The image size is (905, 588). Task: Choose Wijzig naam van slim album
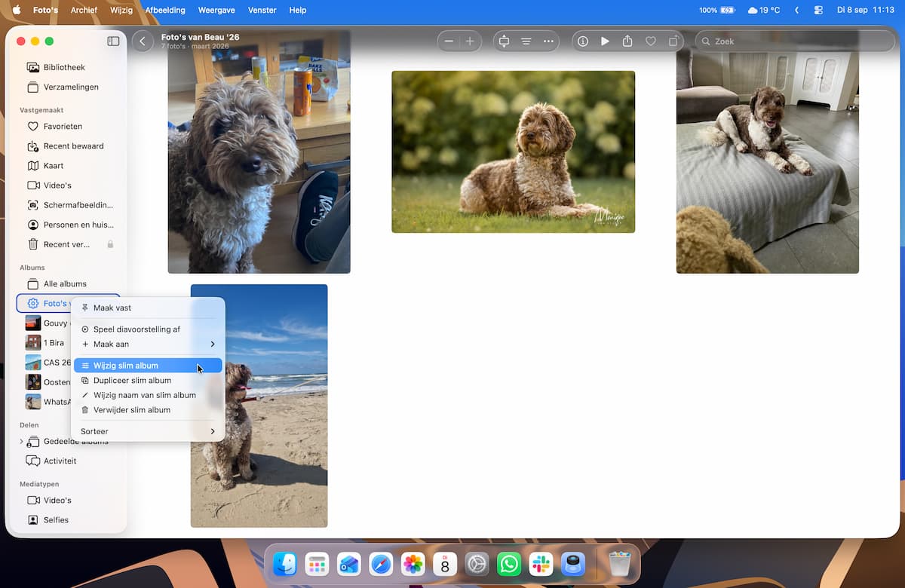point(148,395)
